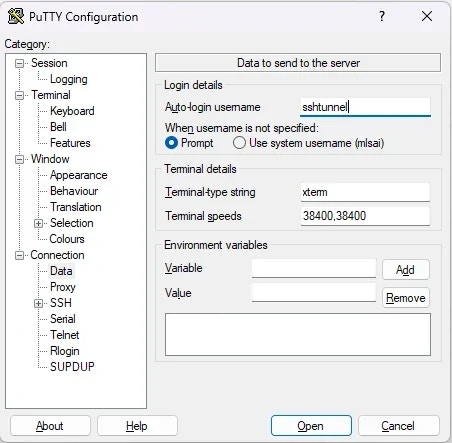Image resolution: width=452 pixels, height=443 pixels.
Task: Click the Remove environment variable button
Action: (x=406, y=298)
